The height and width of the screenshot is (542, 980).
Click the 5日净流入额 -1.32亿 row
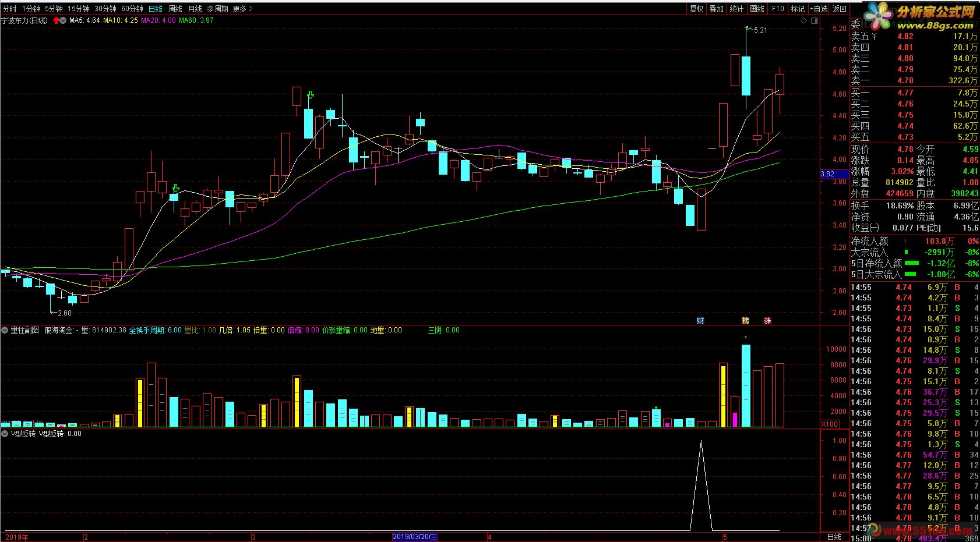[x=915, y=263]
